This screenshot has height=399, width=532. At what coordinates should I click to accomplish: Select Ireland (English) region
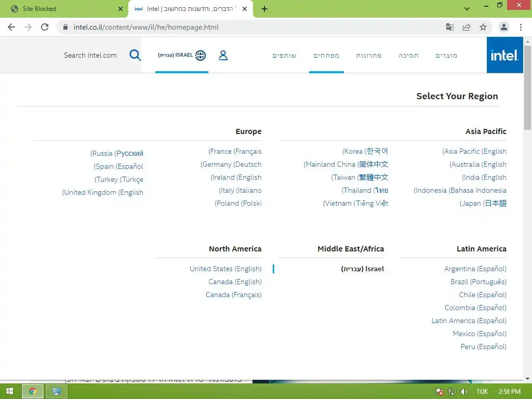point(236,177)
